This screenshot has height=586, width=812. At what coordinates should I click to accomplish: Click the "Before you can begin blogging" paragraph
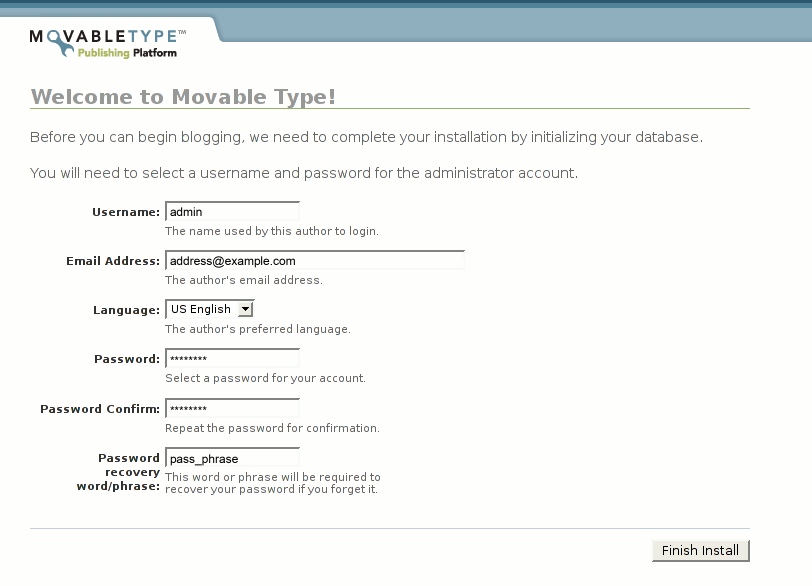(x=366, y=137)
